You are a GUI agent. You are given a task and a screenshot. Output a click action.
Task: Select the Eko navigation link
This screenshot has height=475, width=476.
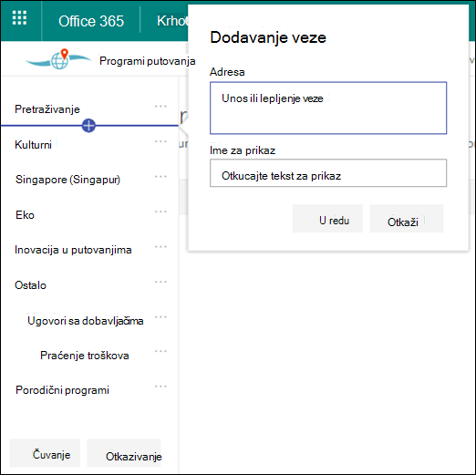point(25,215)
